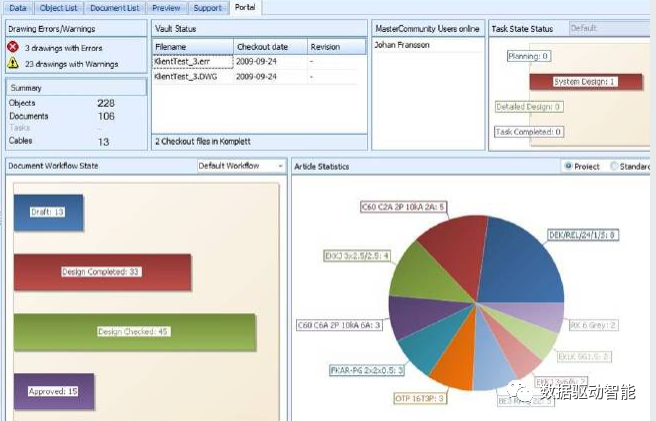Click the RK 6 Grey: 2 pie label
The image size is (656, 421).
[x=594, y=325]
